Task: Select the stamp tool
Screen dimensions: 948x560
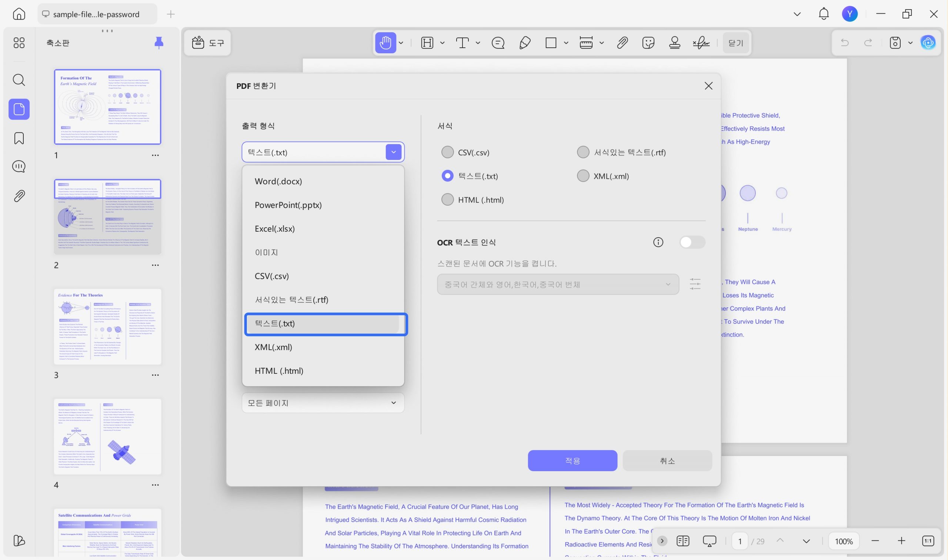Action: click(675, 43)
